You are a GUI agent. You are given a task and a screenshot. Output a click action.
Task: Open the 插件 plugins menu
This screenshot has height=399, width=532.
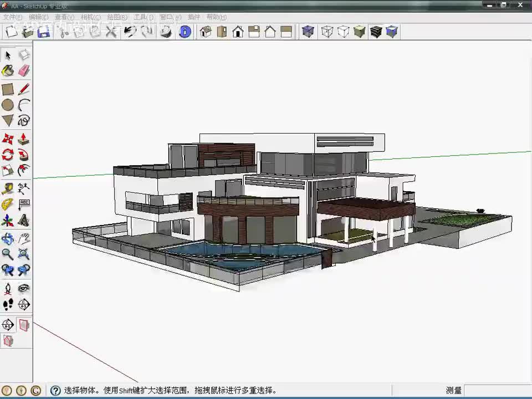[x=194, y=17]
